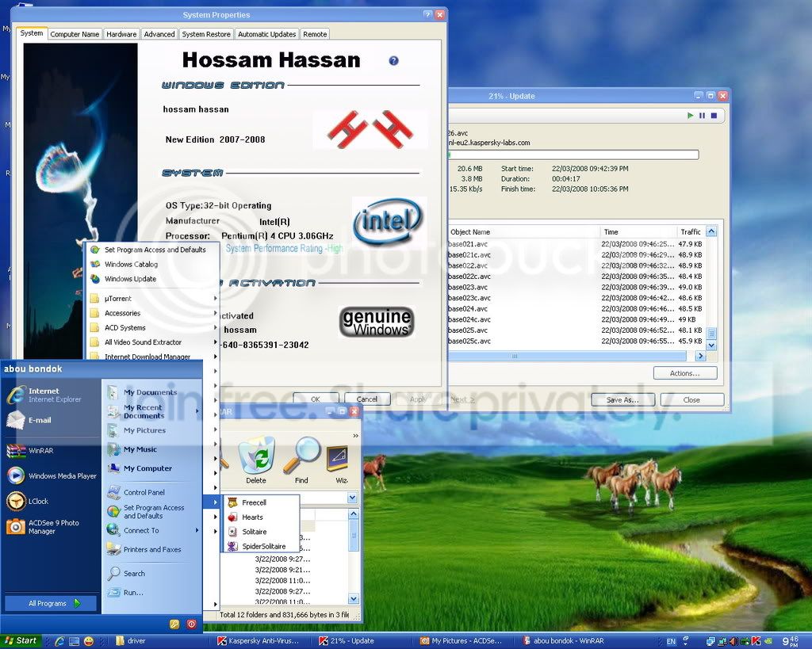The width and height of the screenshot is (812, 649).
Task: Expand All Video Sound Extractor folder
Action: coord(153,342)
